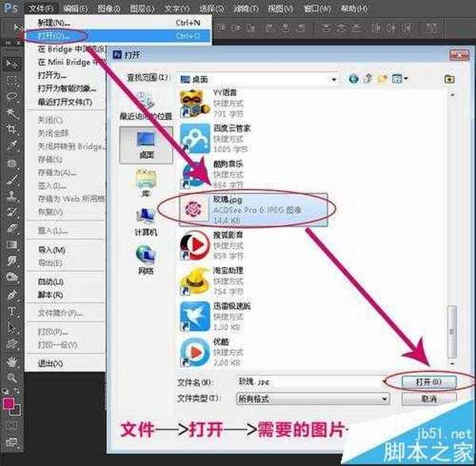This screenshot has width=476, height=466.
Task: Open Network (网络) in the places sidebar
Action: coord(145,260)
